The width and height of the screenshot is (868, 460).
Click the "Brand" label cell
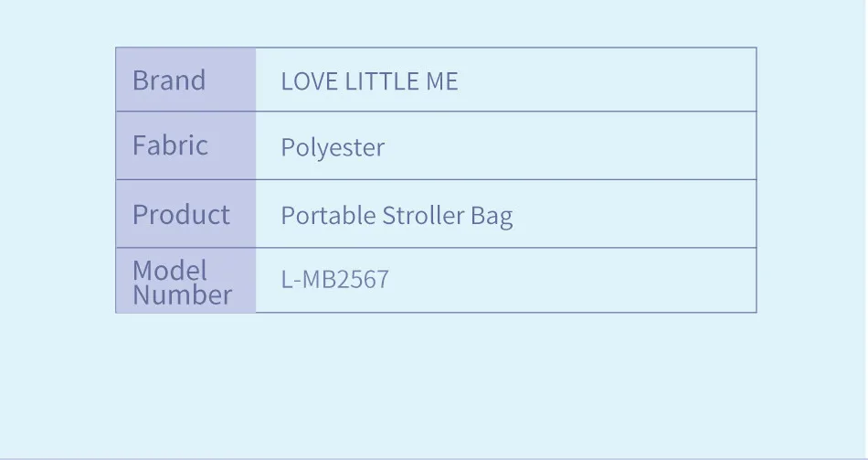click(169, 80)
